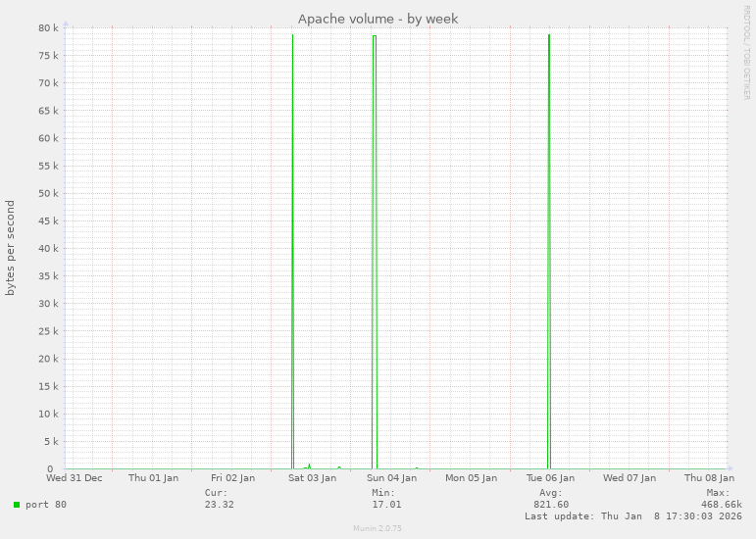Click the 'Sun 04 Jan' date label
The height and width of the screenshot is (539, 756).
point(391,478)
